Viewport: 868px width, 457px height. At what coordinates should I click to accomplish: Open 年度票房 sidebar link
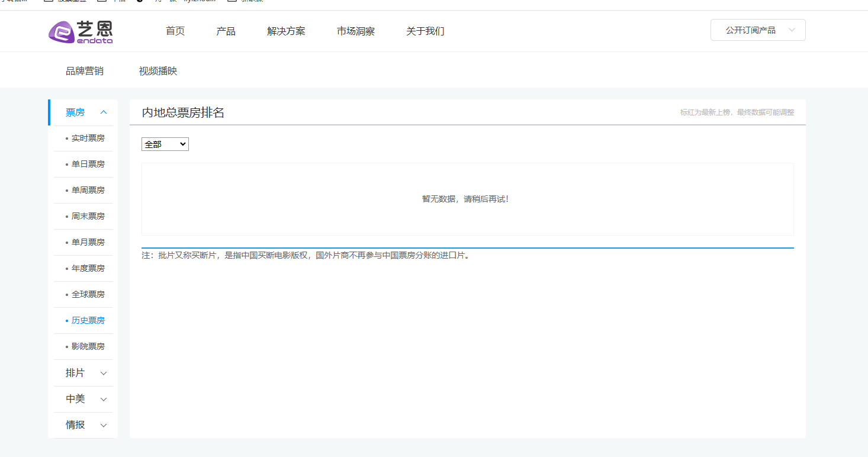click(88, 269)
